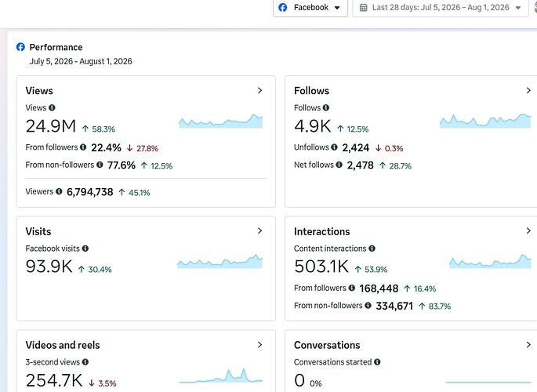Image resolution: width=537 pixels, height=392 pixels.
Task: Expand the Conversations card chevron
Action: tap(528, 345)
